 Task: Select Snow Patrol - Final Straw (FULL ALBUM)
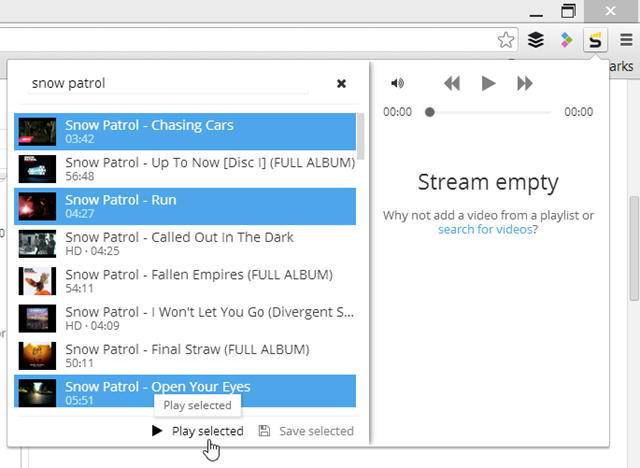tap(185, 356)
